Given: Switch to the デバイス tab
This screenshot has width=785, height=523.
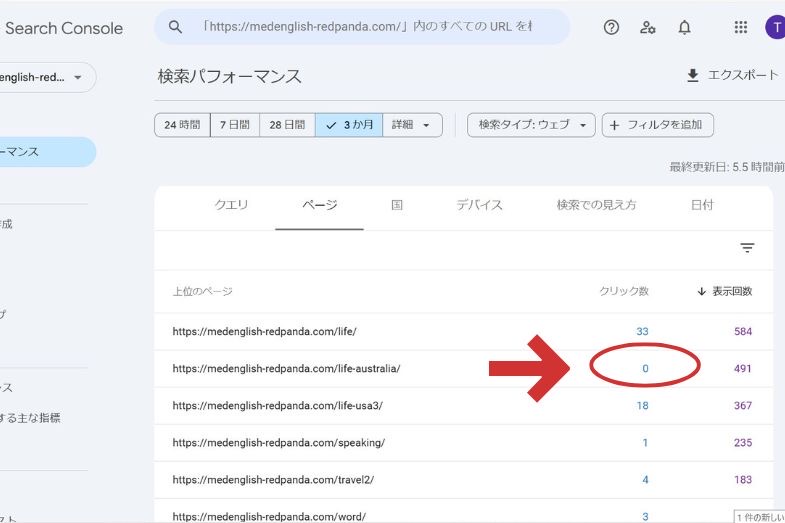Looking at the screenshot, I should 479,205.
